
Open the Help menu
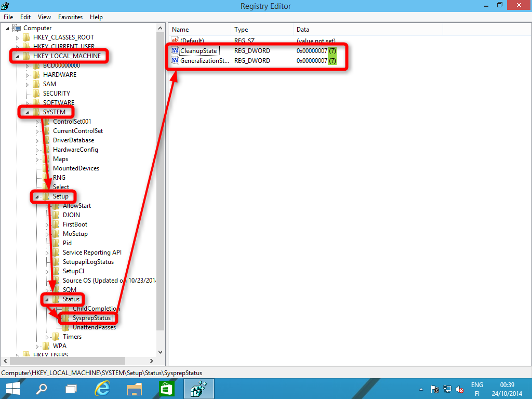point(96,17)
